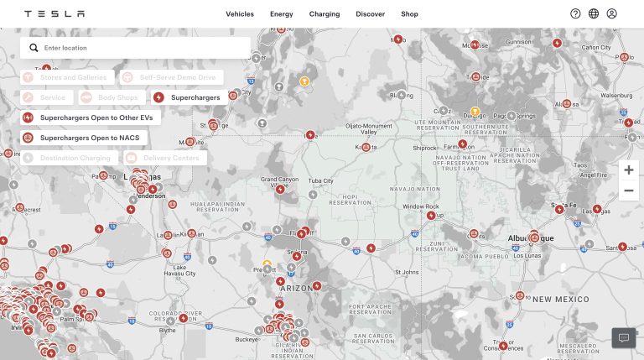Select the Supercharger pin at Kayenta
The width and height of the screenshot is (644, 360).
(x=366, y=147)
